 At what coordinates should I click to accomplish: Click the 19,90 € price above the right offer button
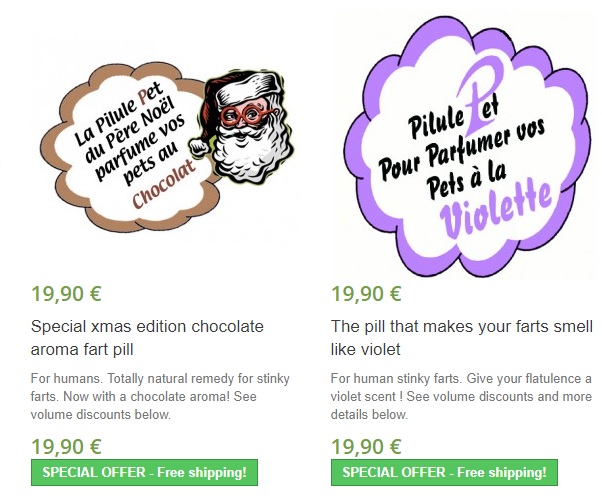coord(366,447)
